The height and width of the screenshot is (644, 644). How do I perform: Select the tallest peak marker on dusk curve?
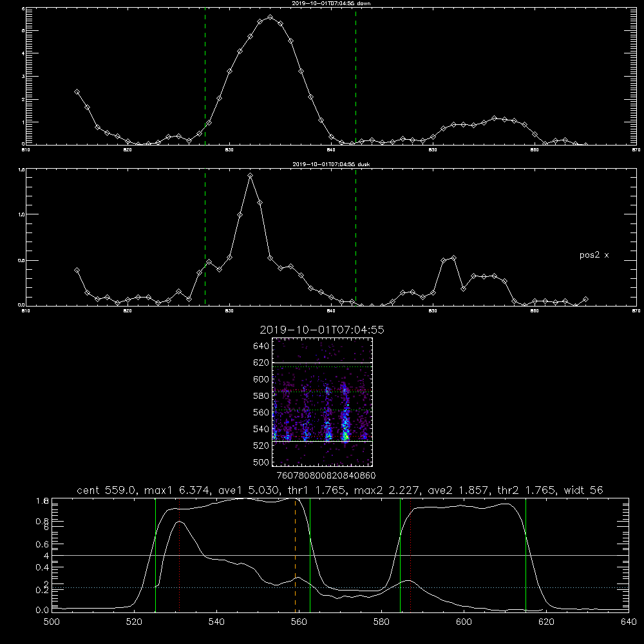pyautogui.click(x=250, y=176)
